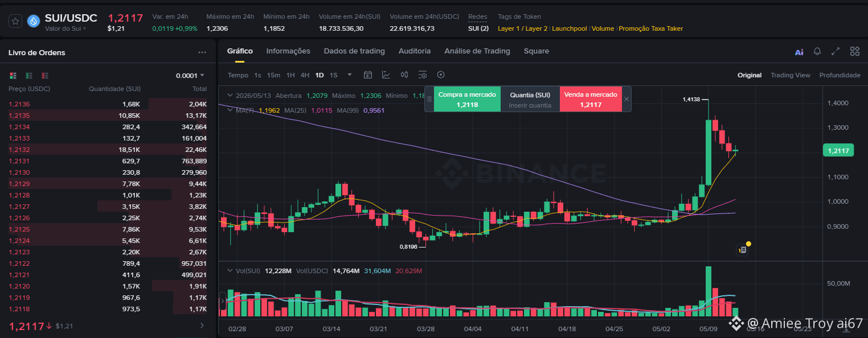The width and height of the screenshot is (868, 338).
Task: Select the 1,2136 ask price row
Action: coord(108,104)
